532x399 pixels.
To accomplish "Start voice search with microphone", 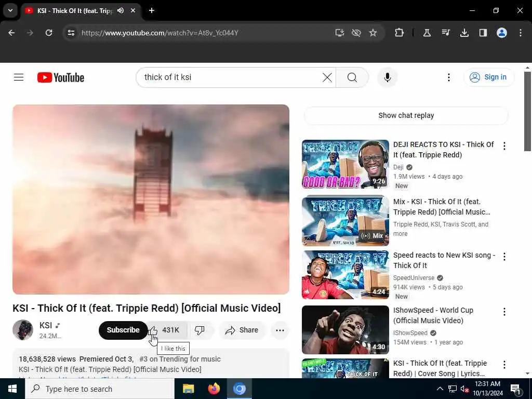I will pyautogui.click(x=387, y=77).
